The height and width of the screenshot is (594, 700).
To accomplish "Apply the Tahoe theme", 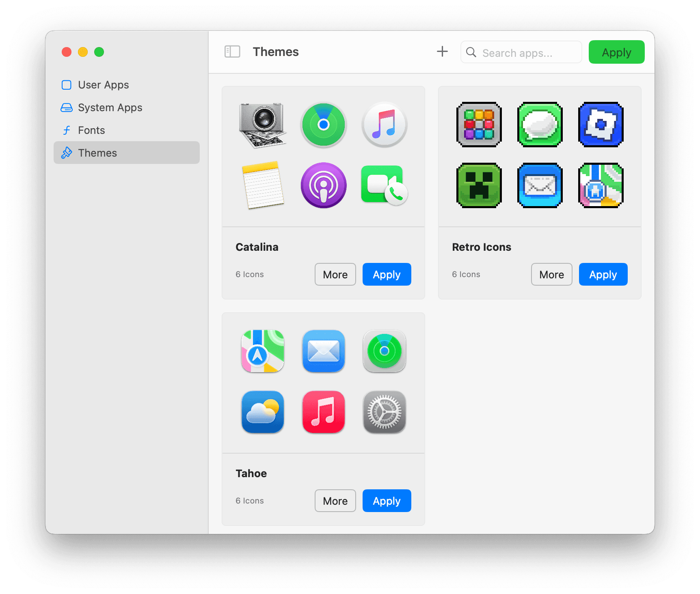I will pos(387,501).
